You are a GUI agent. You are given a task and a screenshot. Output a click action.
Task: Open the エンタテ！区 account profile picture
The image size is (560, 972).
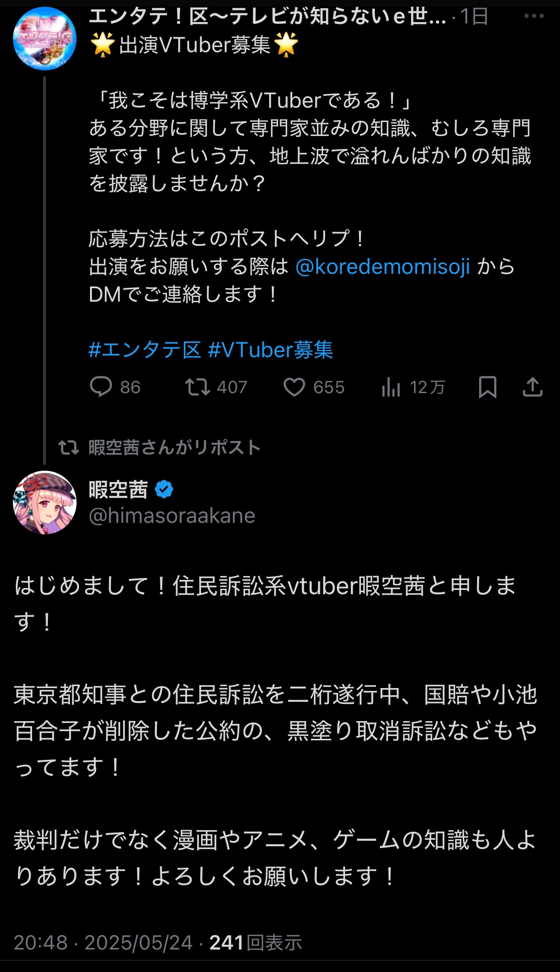[45, 38]
